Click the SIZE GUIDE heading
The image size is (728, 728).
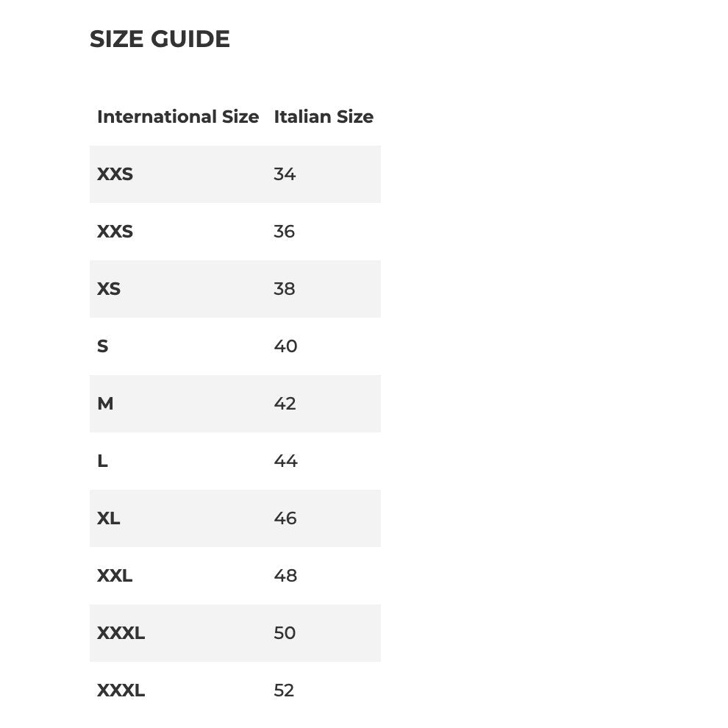(x=160, y=39)
